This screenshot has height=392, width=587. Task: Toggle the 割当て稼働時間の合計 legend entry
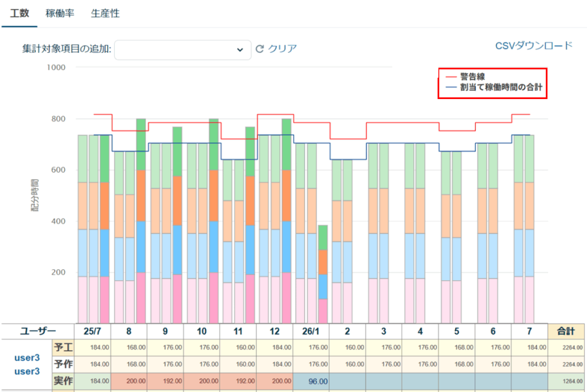(x=501, y=87)
